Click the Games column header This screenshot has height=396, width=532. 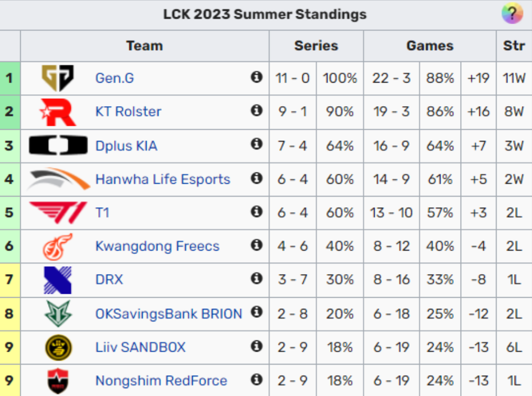430,46
